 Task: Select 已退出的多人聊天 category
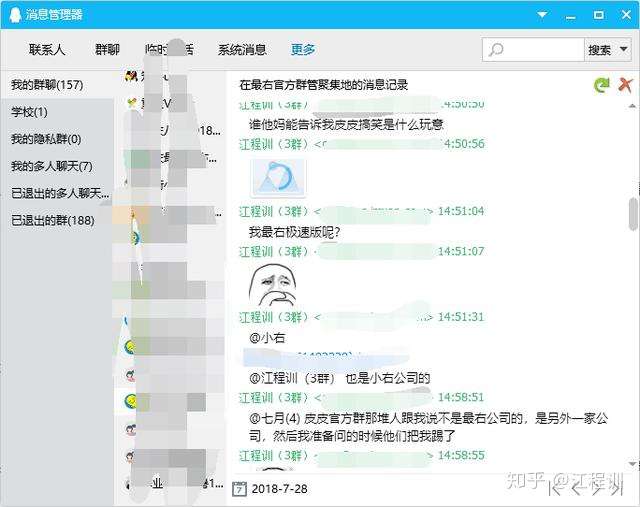click(x=57, y=193)
